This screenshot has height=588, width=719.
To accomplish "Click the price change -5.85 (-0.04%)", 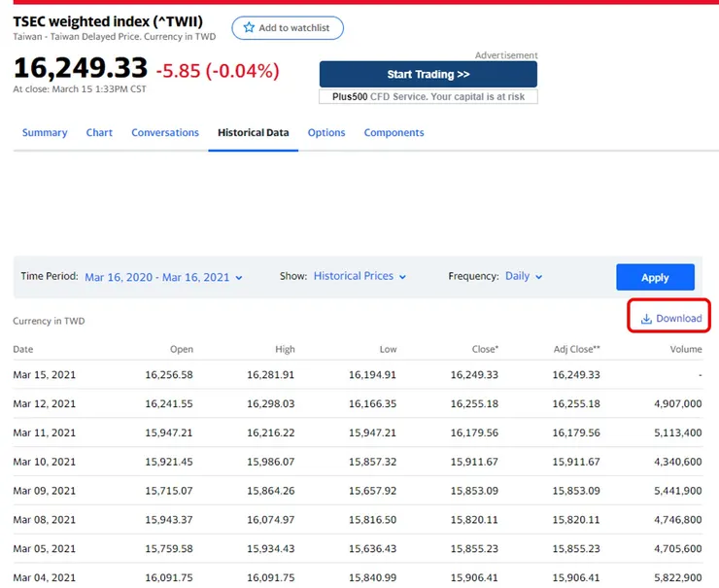I will click(218, 71).
